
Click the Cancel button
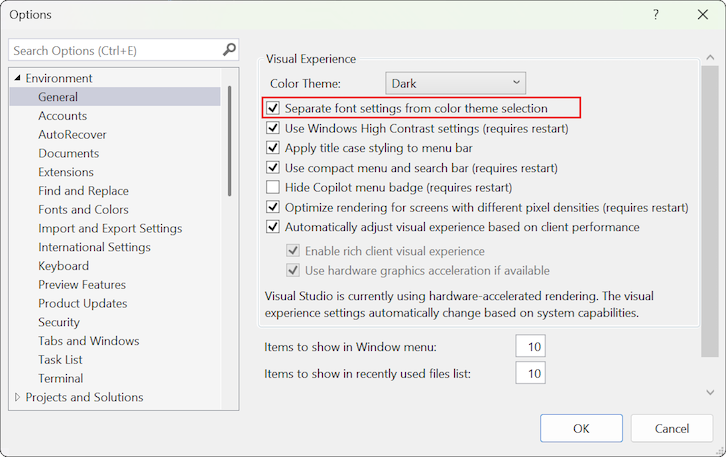click(672, 428)
